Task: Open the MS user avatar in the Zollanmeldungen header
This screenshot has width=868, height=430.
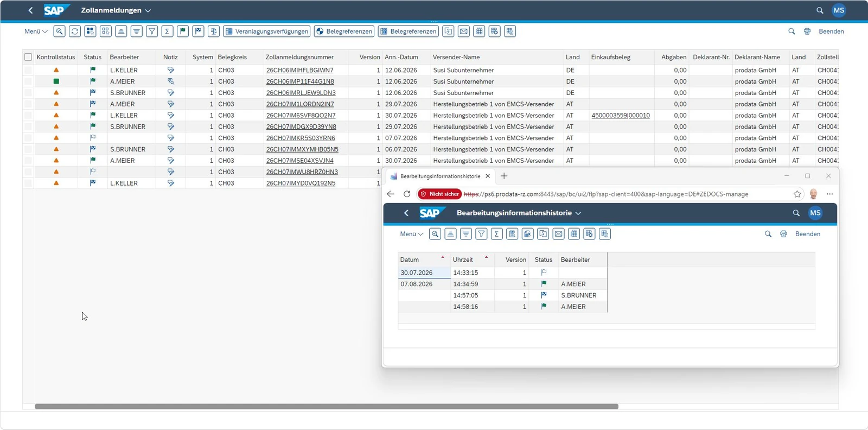Action: click(839, 10)
